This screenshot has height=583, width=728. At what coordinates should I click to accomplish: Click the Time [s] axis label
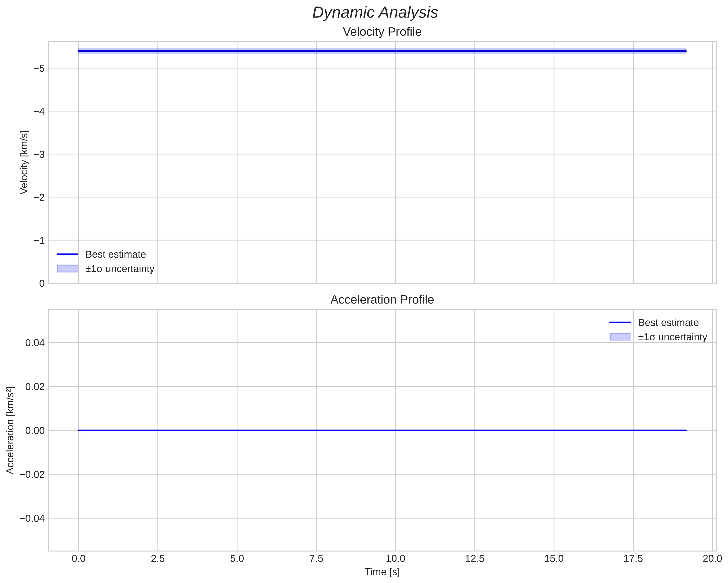382,572
